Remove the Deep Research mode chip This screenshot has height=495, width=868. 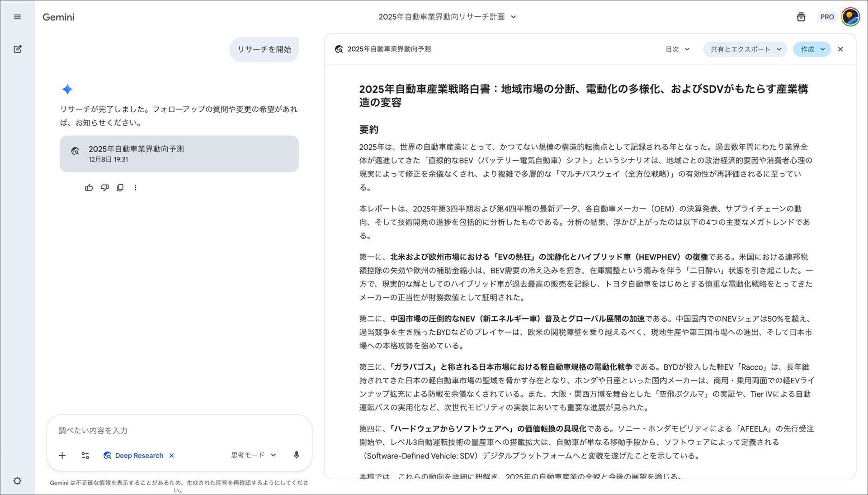(171, 455)
